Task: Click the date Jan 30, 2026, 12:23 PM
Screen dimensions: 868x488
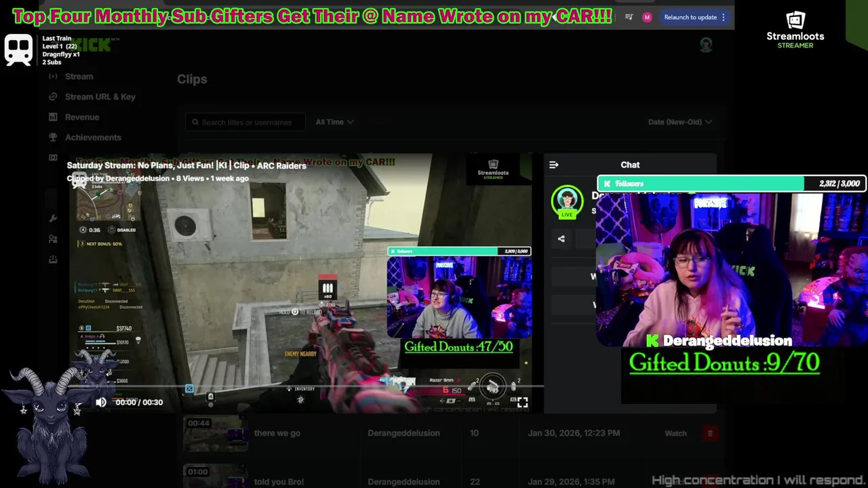Action: click(574, 433)
